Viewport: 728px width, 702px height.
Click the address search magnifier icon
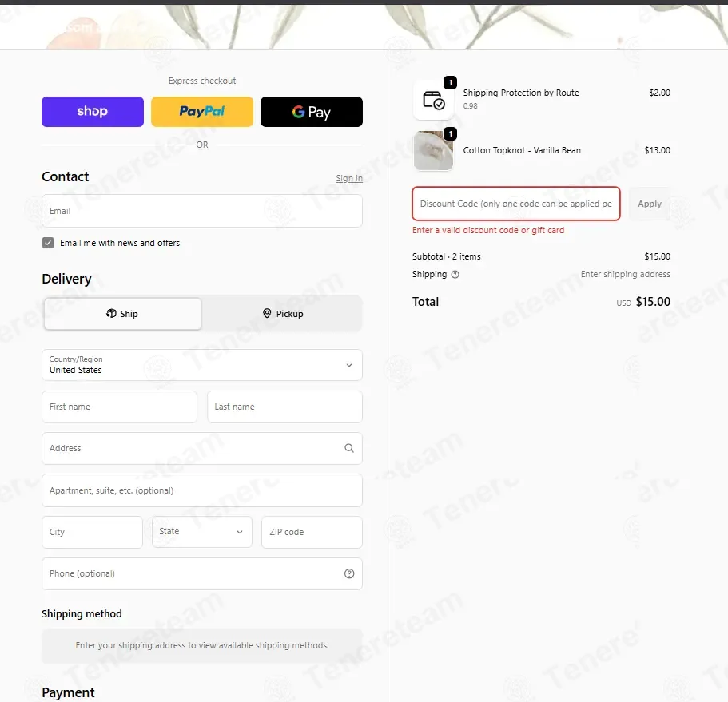coord(349,448)
